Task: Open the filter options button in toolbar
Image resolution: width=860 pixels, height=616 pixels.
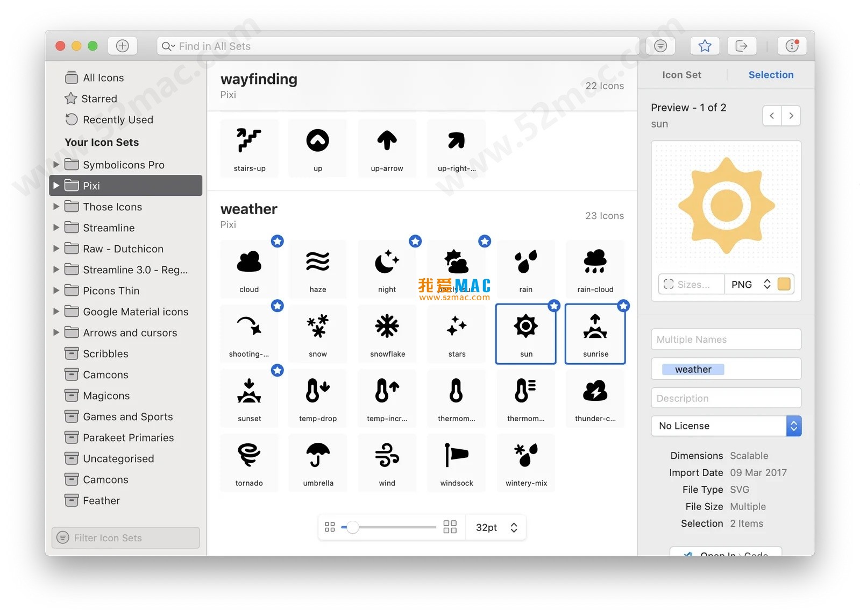Action: 660,46
